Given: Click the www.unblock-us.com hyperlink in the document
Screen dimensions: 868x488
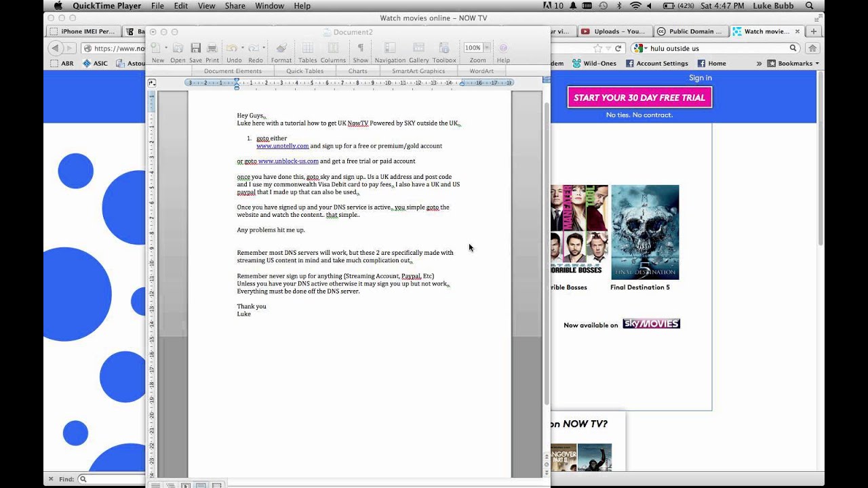Looking at the screenshot, I should tap(288, 161).
